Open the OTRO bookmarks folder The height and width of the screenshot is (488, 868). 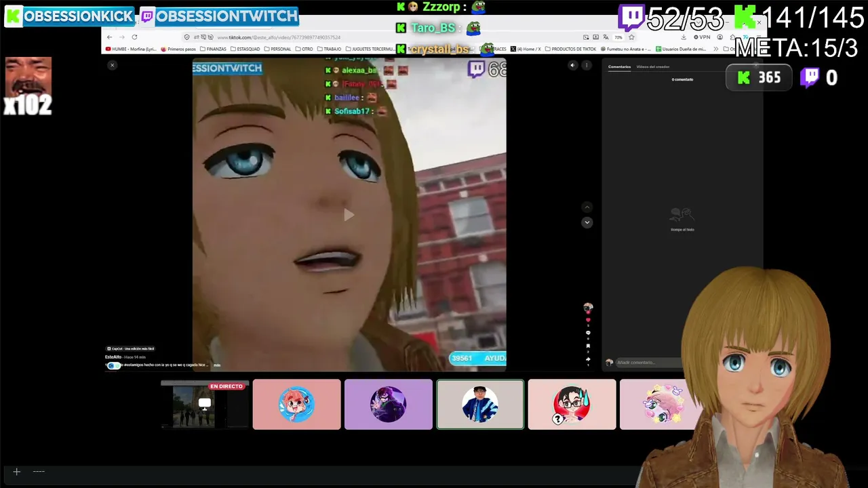[304, 49]
